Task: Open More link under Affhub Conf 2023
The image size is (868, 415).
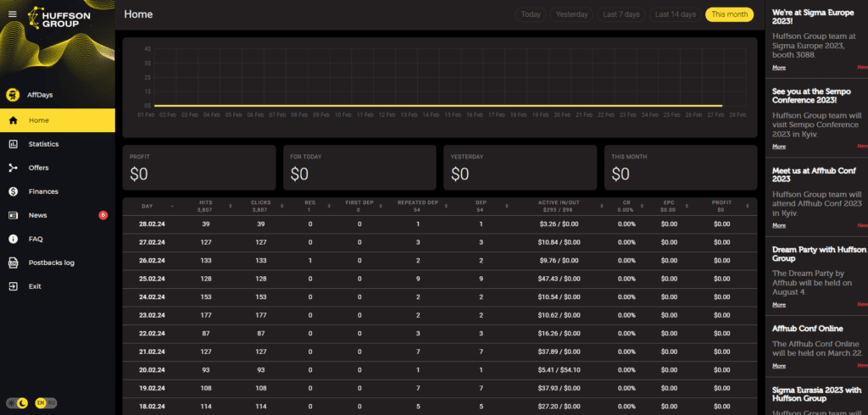Action: (779, 226)
